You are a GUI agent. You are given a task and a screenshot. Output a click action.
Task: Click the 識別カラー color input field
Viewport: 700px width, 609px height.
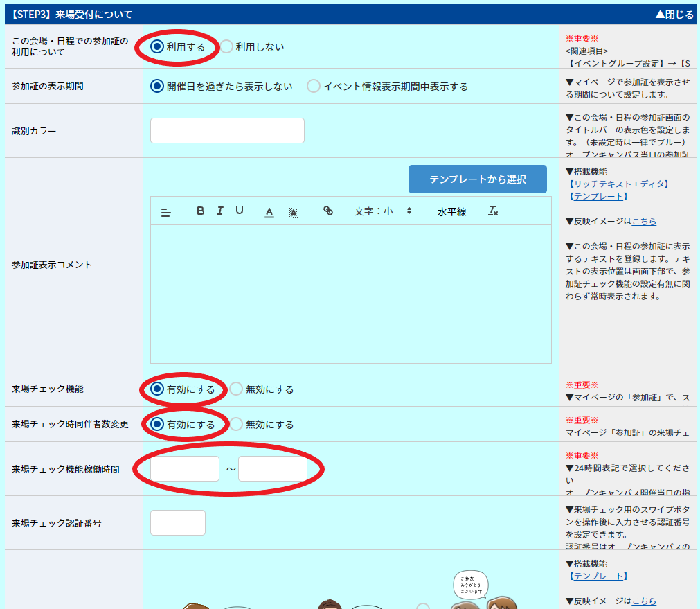pyautogui.click(x=227, y=130)
